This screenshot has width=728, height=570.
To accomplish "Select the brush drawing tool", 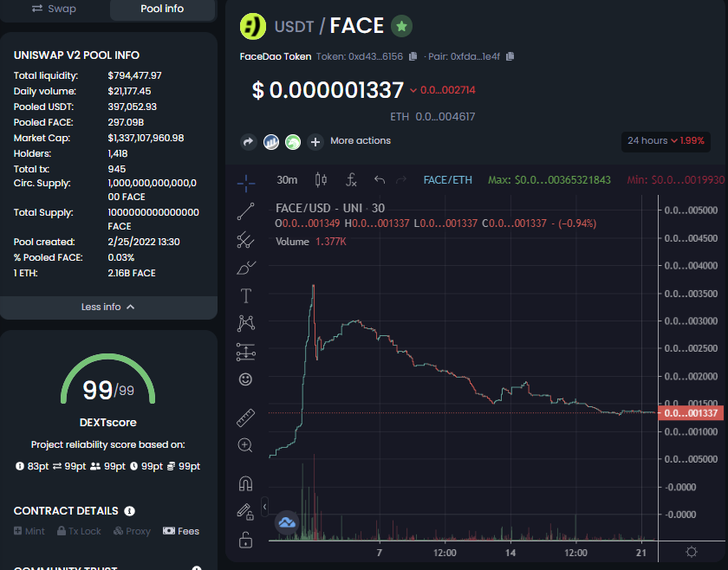I will point(245,268).
